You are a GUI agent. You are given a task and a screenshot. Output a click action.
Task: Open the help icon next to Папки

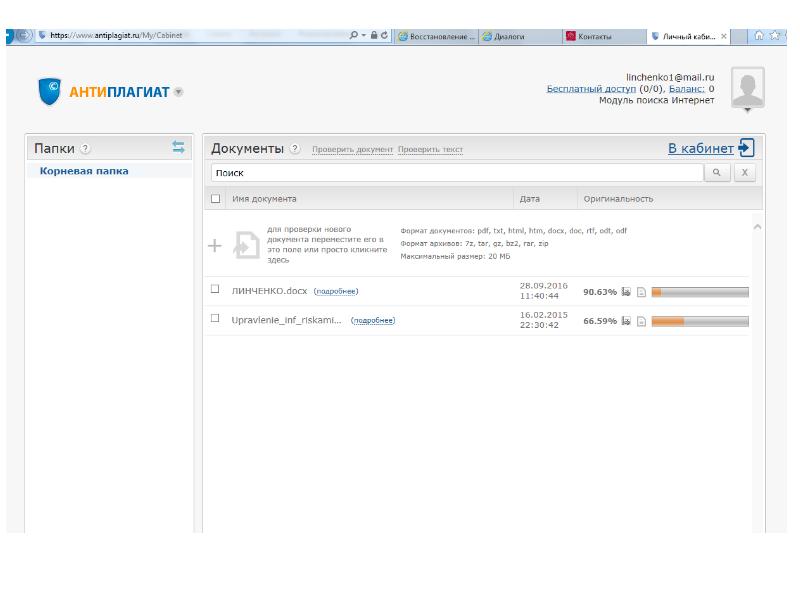coord(85,149)
